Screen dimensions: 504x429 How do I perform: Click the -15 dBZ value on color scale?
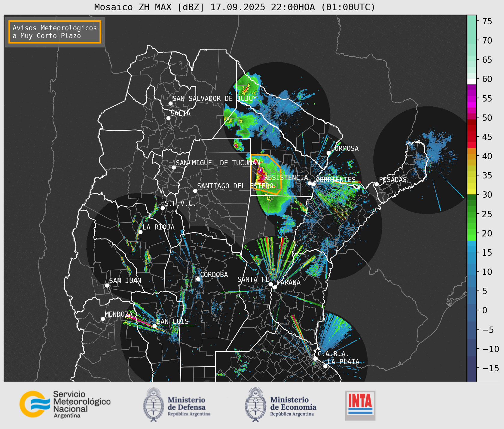490,368
